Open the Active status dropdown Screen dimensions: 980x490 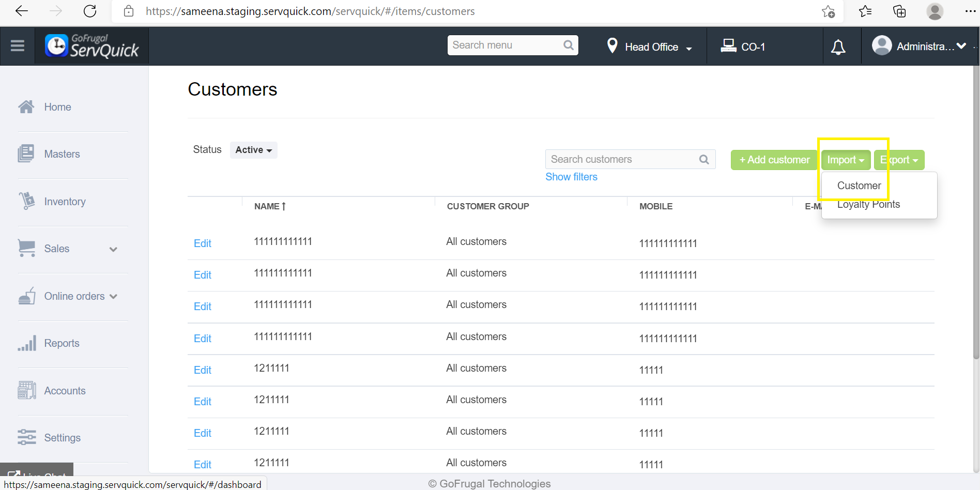tap(253, 150)
